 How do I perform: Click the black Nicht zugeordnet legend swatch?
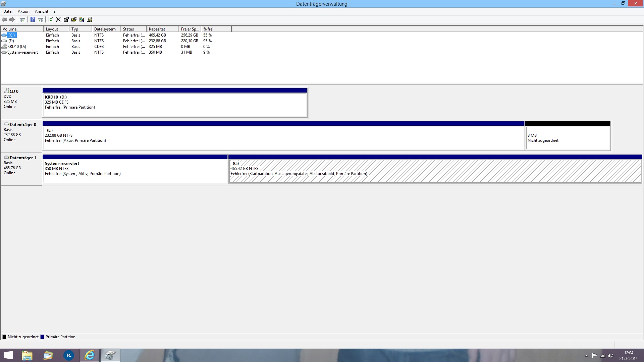click(x=4, y=337)
